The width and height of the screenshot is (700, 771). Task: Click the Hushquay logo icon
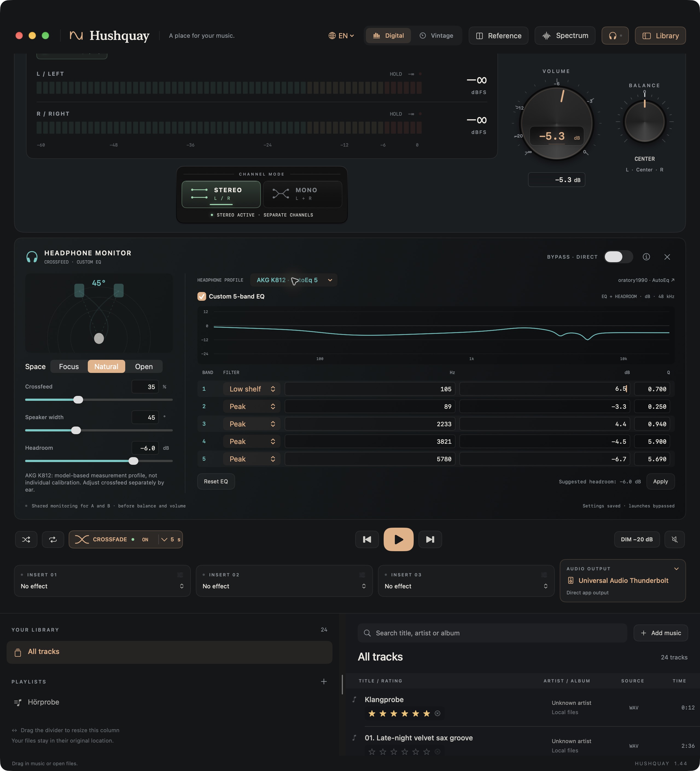coord(76,36)
